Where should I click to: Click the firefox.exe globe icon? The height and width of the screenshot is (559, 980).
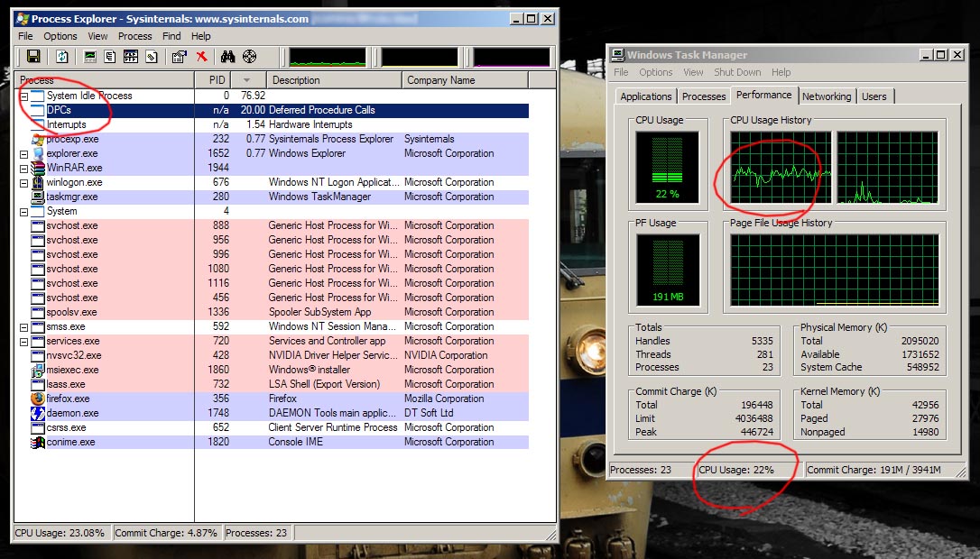click(x=38, y=399)
